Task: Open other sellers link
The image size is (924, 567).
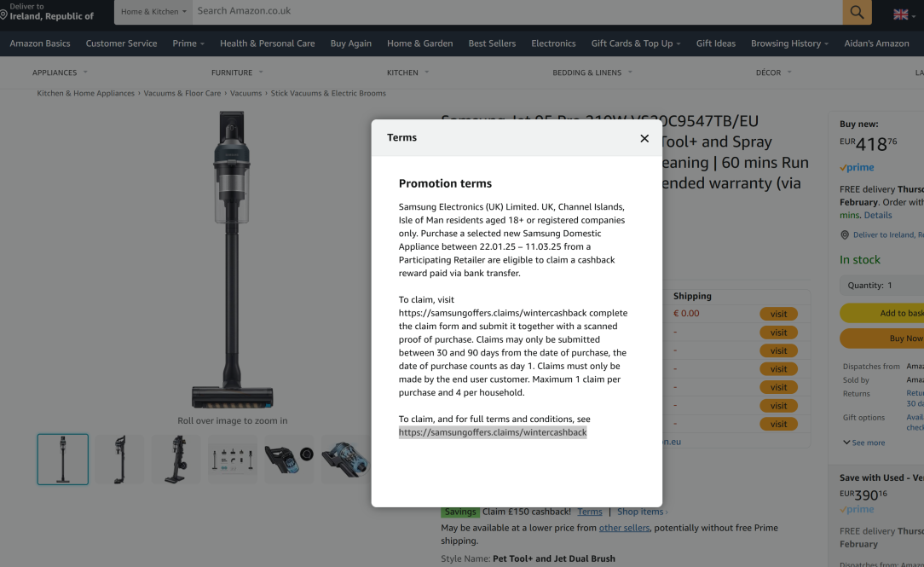Action: click(x=624, y=528)
